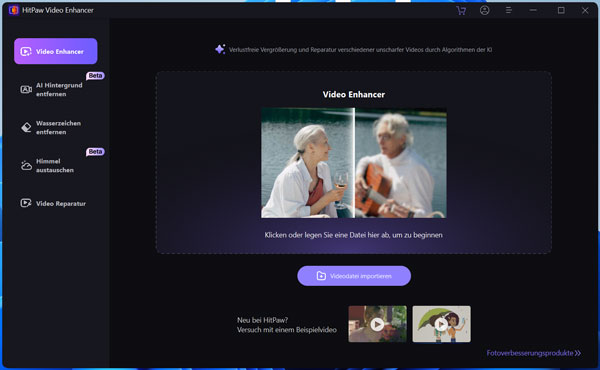
Task: Click the cloud icon for sky replacement
Action: pyautogui.click(x=26, y=165)
